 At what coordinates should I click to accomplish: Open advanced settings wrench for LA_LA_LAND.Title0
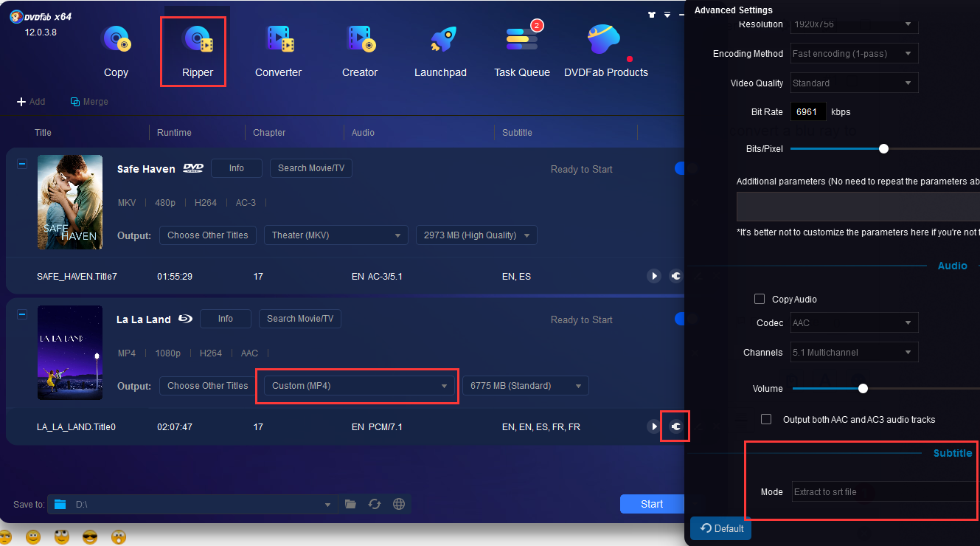pos(675,426)
